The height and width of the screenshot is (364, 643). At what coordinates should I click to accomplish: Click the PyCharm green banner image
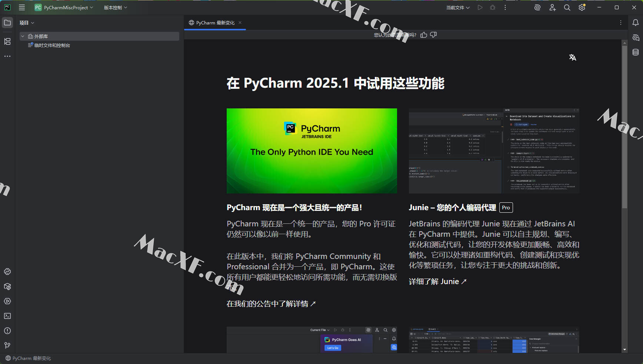tap(312, 151)
